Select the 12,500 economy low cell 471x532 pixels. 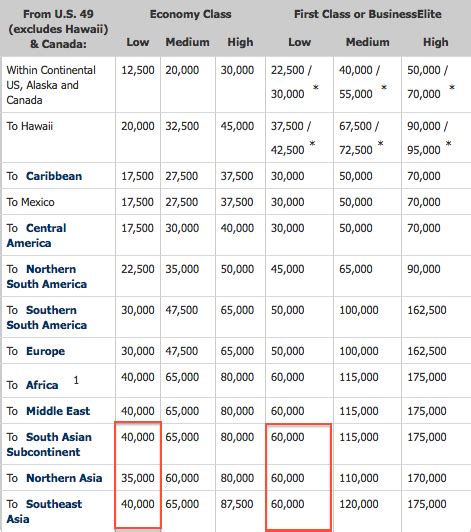coord(138,70)
